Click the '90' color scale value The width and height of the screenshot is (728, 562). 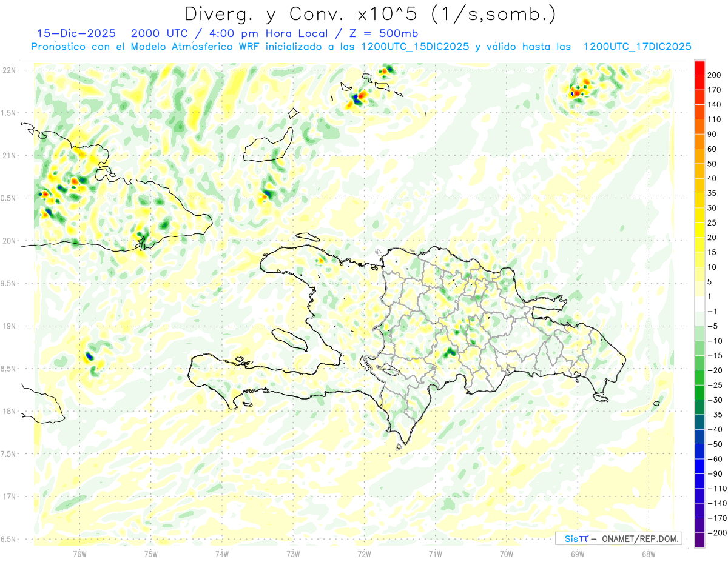click(713, 134)
